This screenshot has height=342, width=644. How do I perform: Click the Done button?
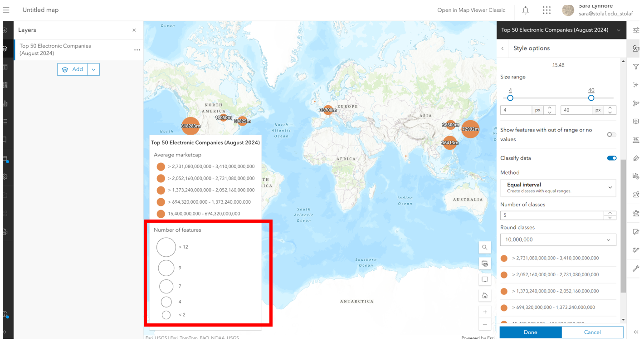tap(530, 332)
